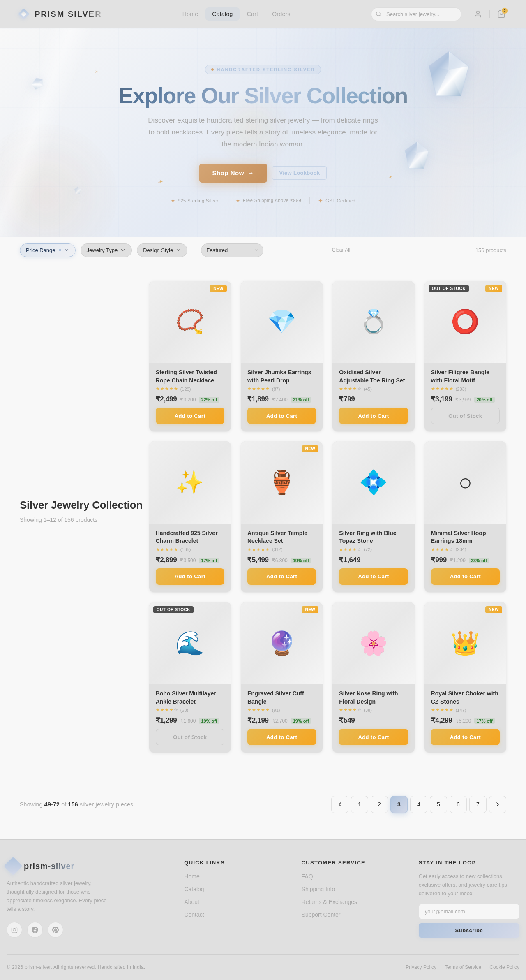The height and width of the screenshot is (980, 526).
Task: Open the shopping cart icon with badge
Action: click(x=501, y=14)
